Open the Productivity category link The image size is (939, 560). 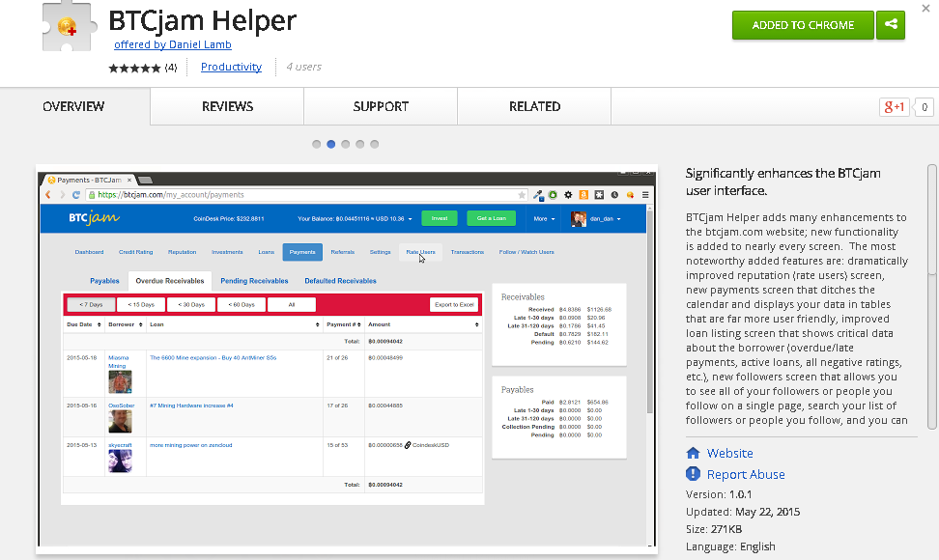(x=231, y=67)
